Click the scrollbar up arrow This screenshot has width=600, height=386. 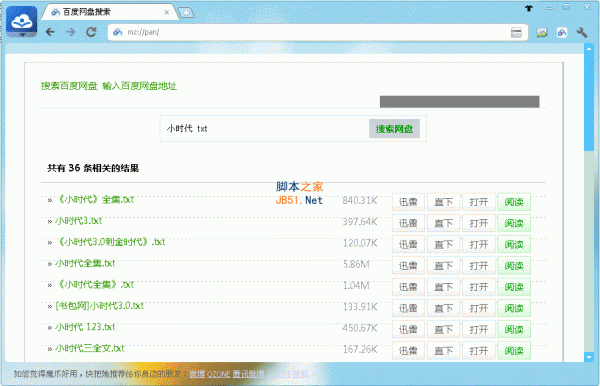click(589, 49)
